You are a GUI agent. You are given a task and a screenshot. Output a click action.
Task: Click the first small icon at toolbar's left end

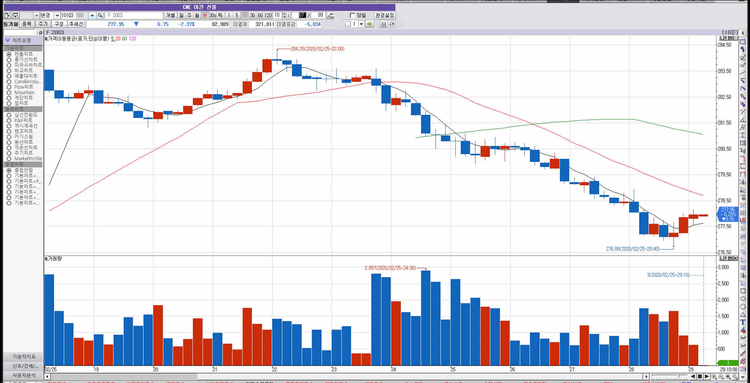point(6,15)
